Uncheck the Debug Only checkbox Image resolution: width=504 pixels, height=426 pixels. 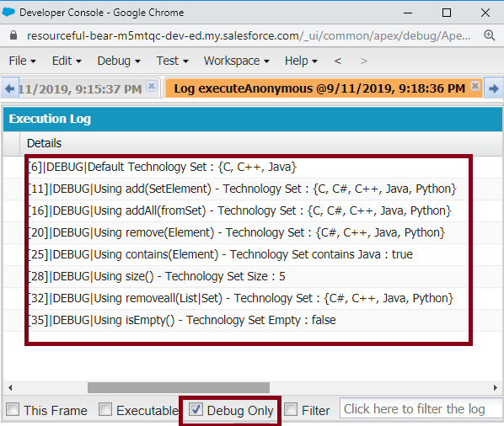[x=196, y=410]
